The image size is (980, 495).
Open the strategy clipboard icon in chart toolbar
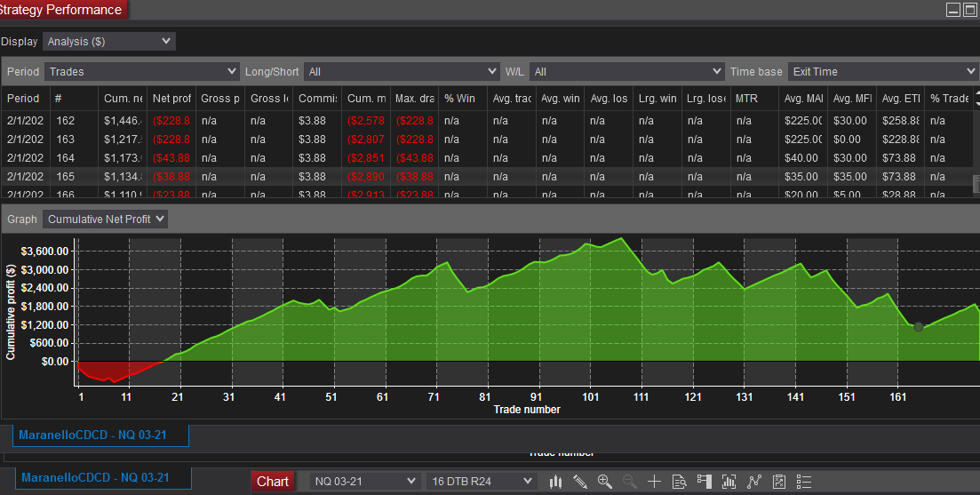pos(779,482)
